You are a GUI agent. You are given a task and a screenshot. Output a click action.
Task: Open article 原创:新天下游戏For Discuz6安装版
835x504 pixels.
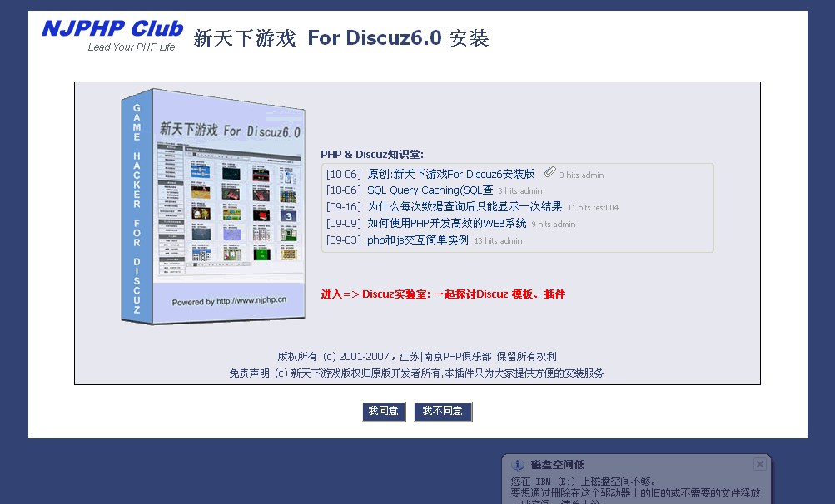[450, 174]
